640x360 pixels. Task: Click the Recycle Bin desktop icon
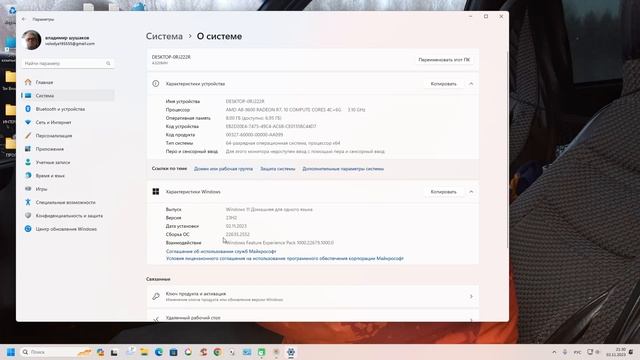click(11, 12)
